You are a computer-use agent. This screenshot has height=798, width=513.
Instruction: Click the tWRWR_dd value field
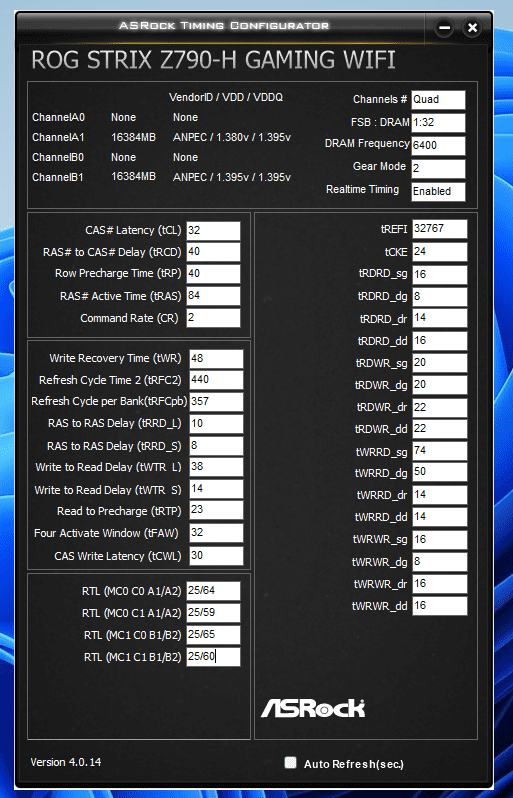(439, 606)
